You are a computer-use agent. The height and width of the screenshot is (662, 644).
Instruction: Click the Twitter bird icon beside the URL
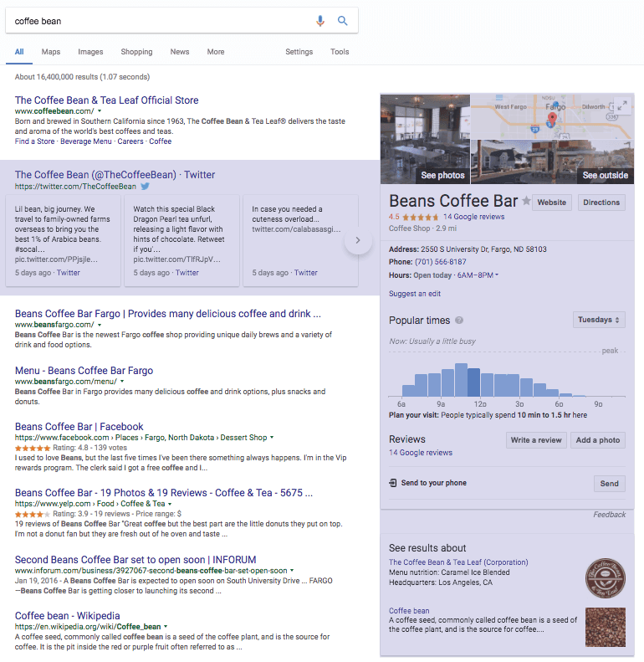(x=146, y=186)
